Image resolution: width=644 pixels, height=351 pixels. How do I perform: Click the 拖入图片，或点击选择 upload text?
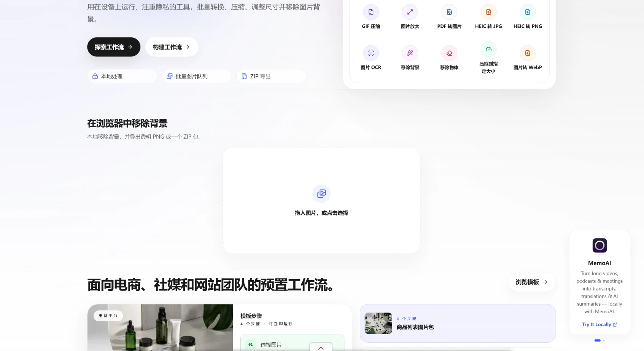[x=321, y=213]
